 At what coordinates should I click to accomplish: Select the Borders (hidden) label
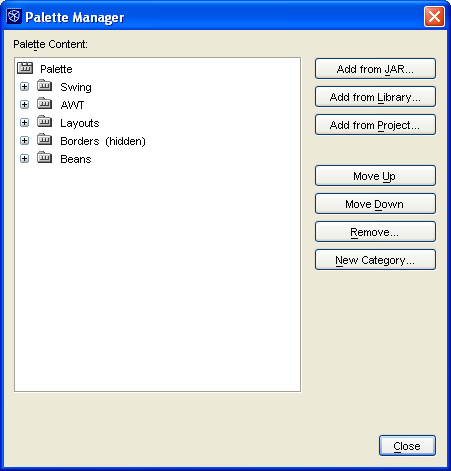click(103, 141)
